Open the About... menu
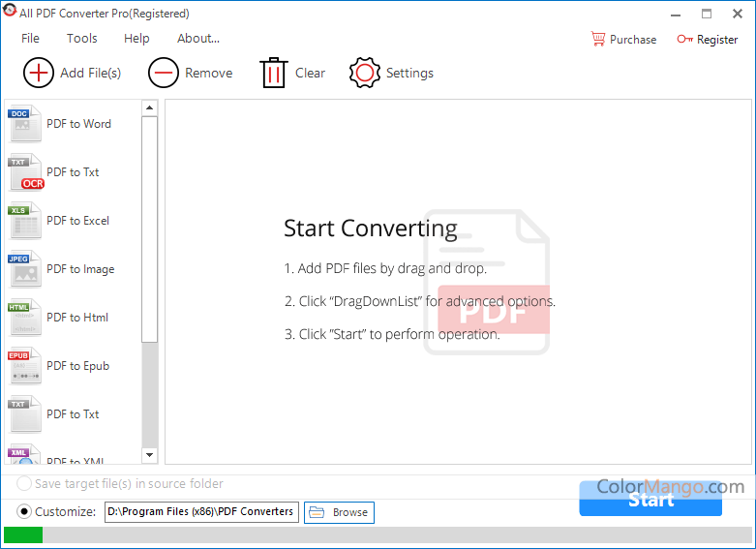The width and height of the screenshot is (756, 549). [x=198, y=38]
